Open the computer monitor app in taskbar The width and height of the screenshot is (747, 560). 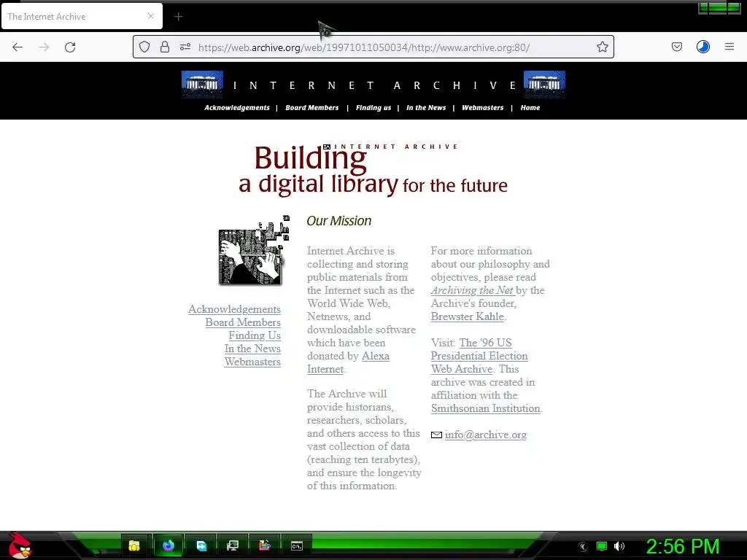(233, 545)
